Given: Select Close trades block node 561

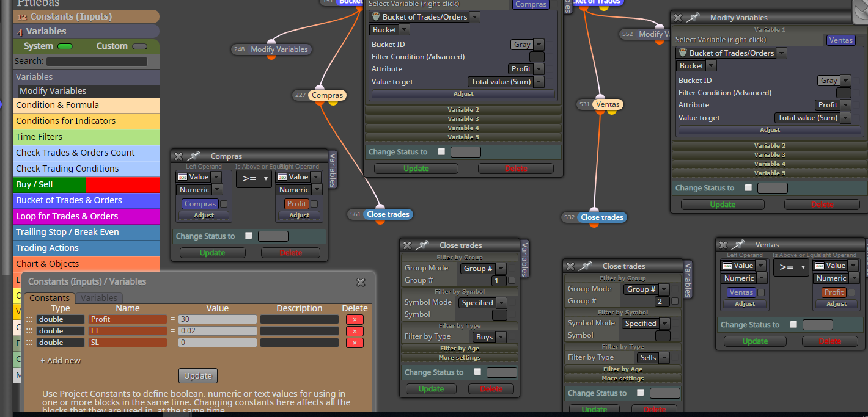Looking at the screenshot, I should 388,214.
